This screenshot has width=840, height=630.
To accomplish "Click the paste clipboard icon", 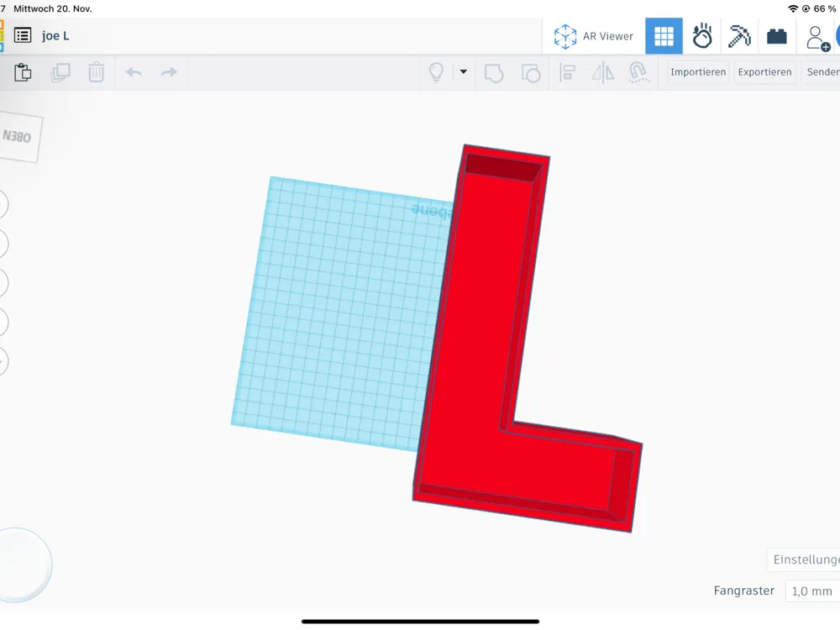I will click(x=23, y=72).
